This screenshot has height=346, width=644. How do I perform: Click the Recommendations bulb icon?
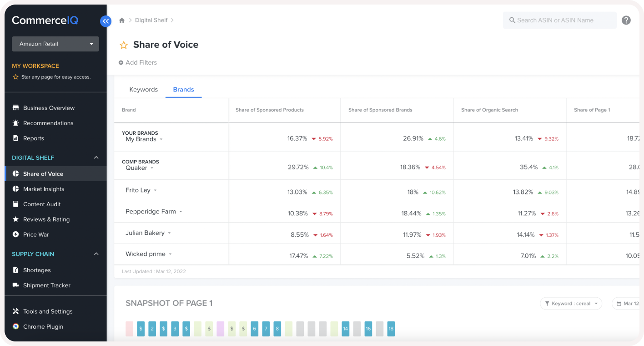[x=15, y=123]
